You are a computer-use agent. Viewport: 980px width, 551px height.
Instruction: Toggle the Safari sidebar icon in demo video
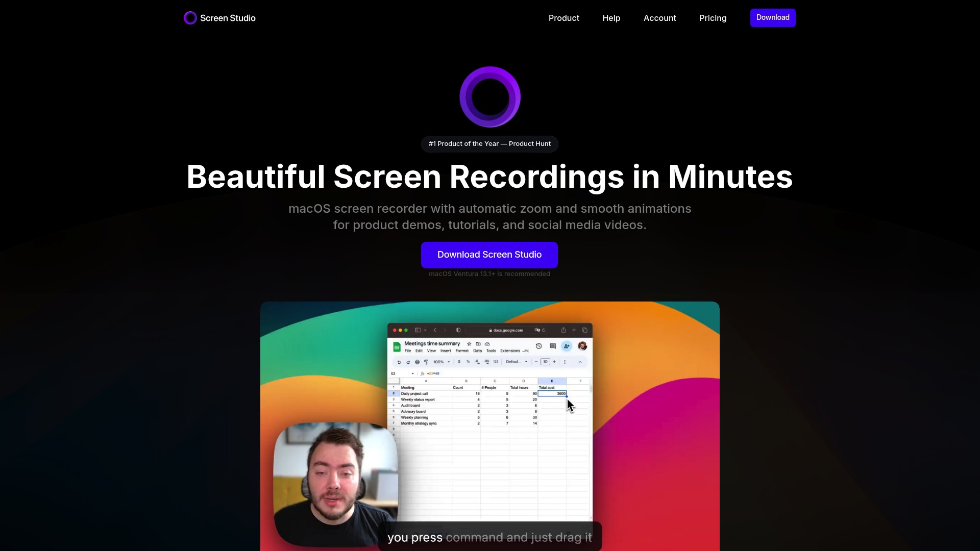417,330
